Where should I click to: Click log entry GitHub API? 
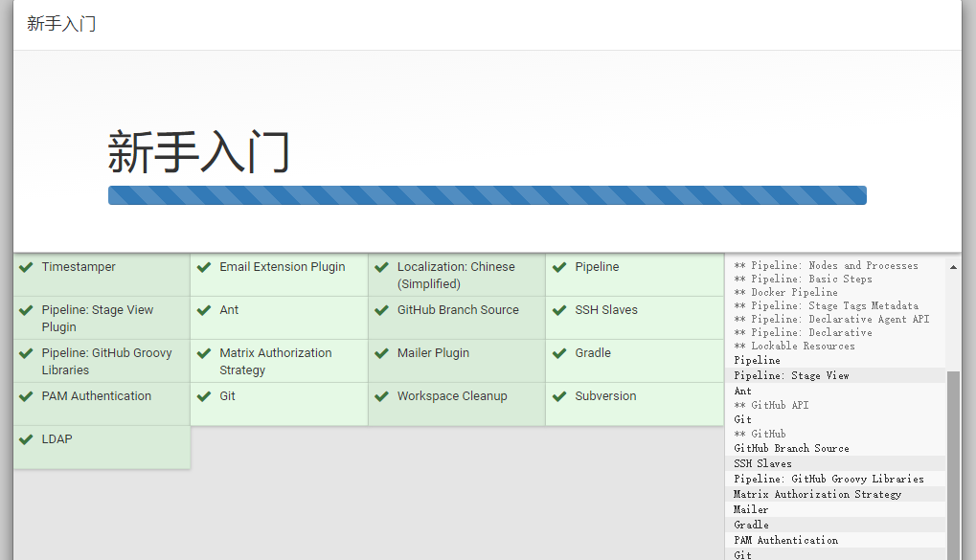pyautogui.click(x=771, y=405)
